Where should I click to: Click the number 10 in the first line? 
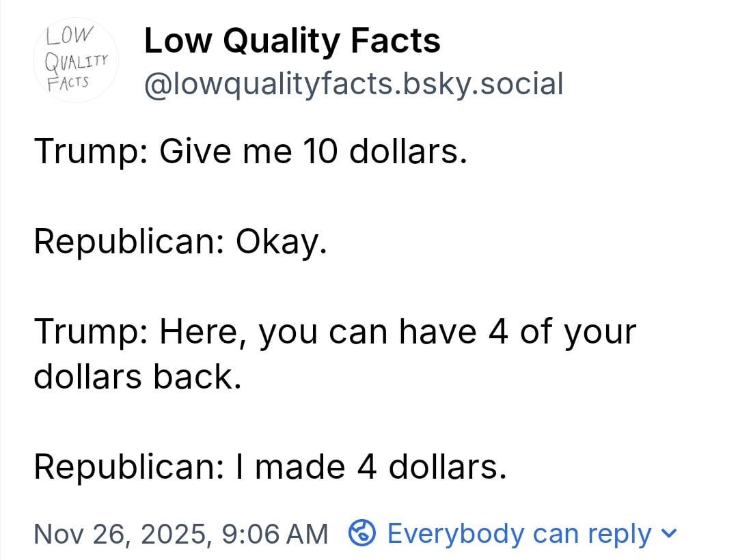click(x=318, y=150)
